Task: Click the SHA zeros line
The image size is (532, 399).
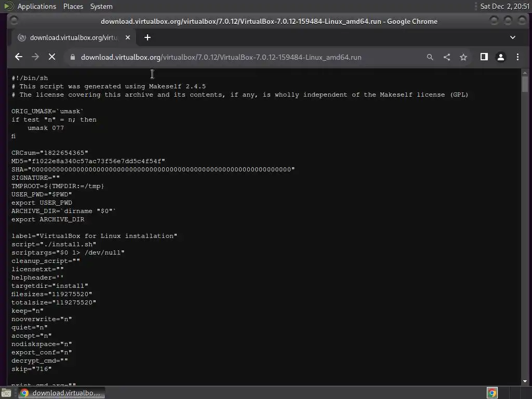Action: (x=153, y=169)
